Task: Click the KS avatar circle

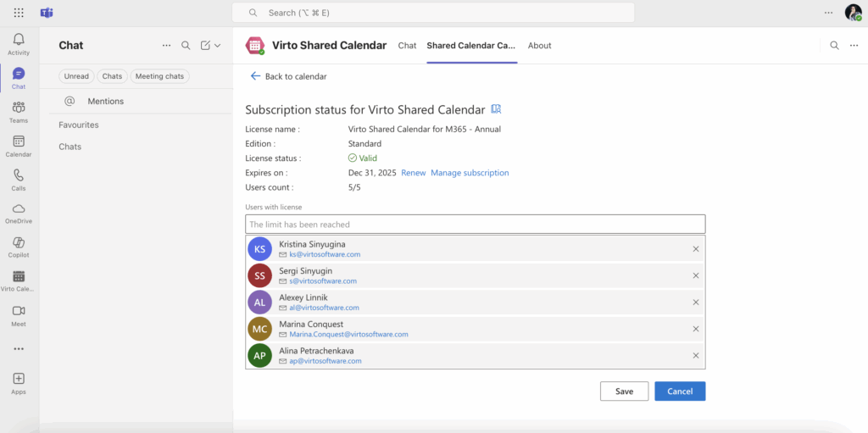Action: tap(259, 248)
